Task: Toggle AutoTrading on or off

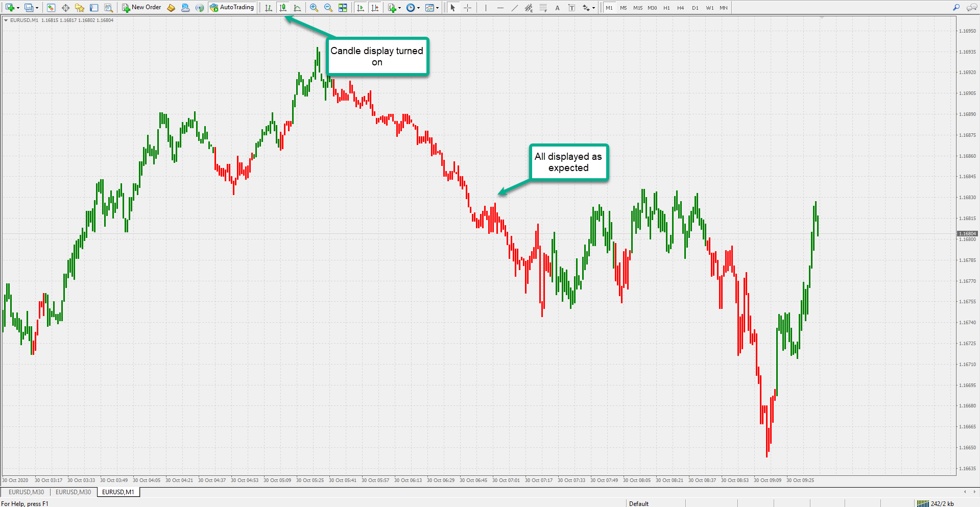Action: (x=232, y=7)
